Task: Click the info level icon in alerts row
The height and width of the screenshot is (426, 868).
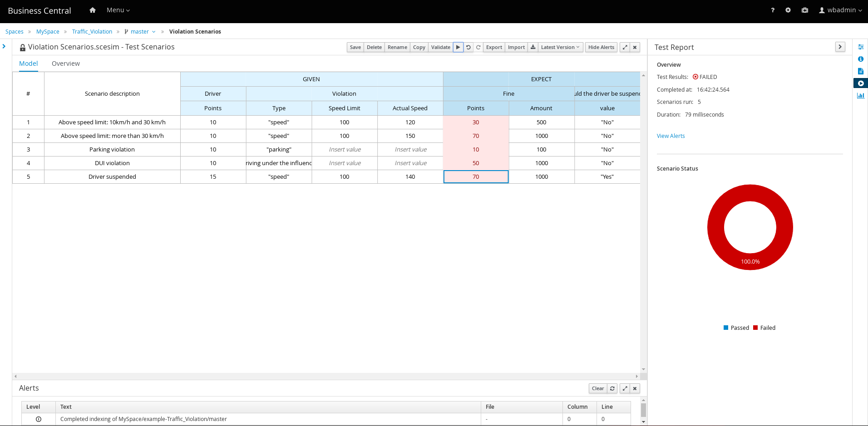Action: [39, 419]
